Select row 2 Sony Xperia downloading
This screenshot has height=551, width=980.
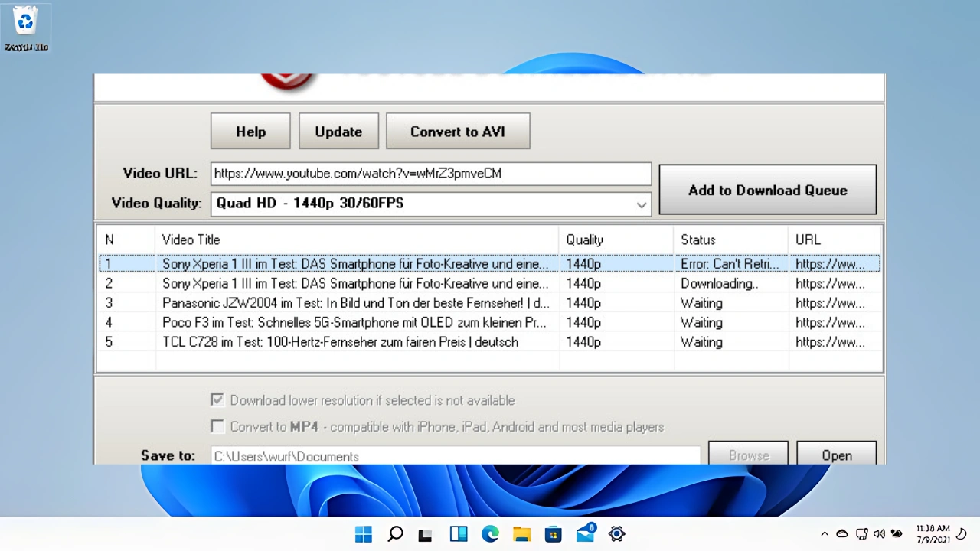click(490, 283)
